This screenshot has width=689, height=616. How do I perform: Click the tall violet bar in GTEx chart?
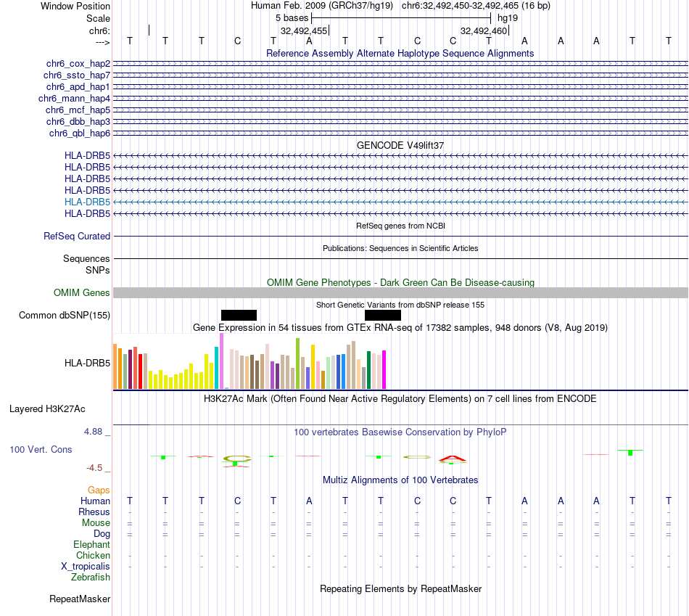coord(221,361)
